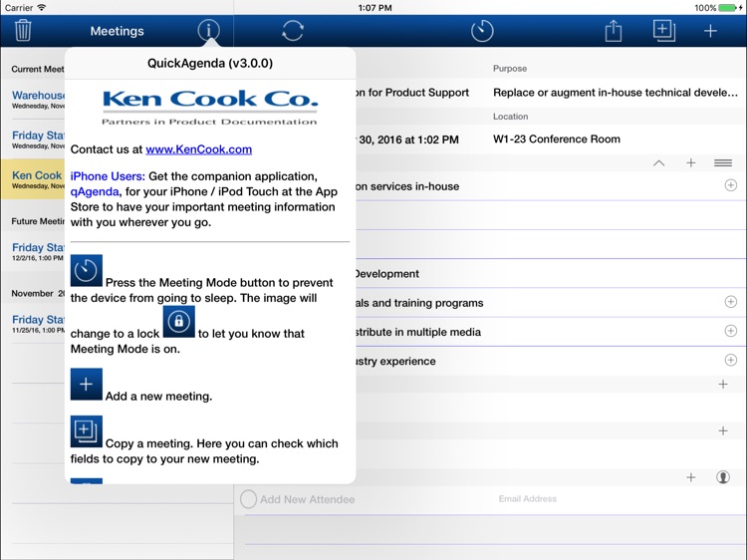Viewport: 747px width, 560px height.
Task: Click the qAgenda companion app link
Action: click(x=95, y=191)
